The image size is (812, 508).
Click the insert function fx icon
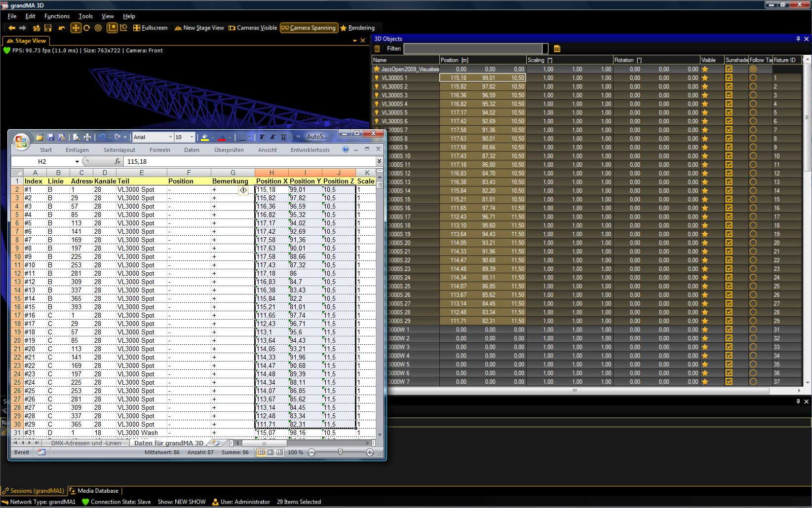tap(117, 161)
